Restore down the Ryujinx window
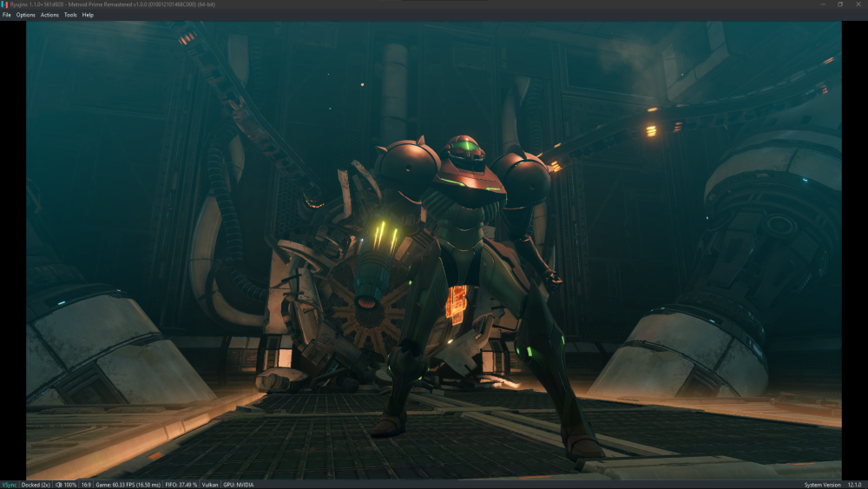 coord(840,4)
